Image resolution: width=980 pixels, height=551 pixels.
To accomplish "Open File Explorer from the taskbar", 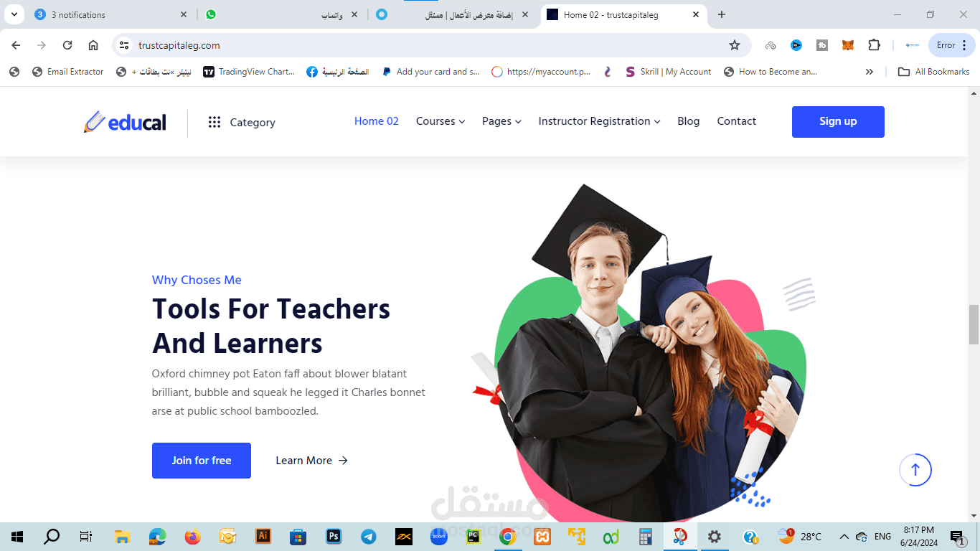I will (x=122, y=536).
